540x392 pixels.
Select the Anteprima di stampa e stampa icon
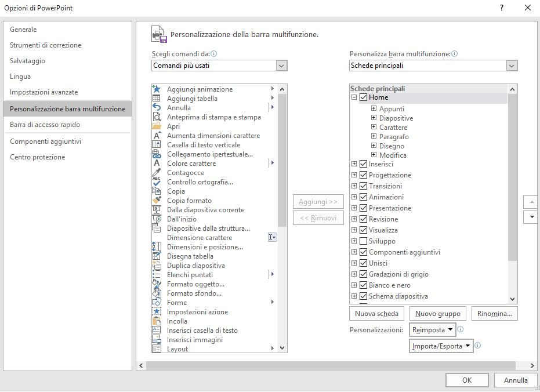coord(157,117)
